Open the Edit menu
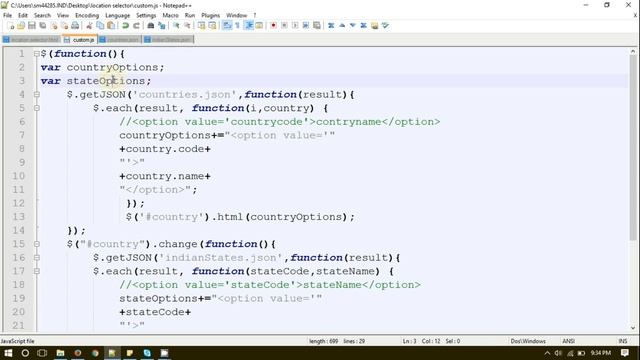 coord(23,16)
